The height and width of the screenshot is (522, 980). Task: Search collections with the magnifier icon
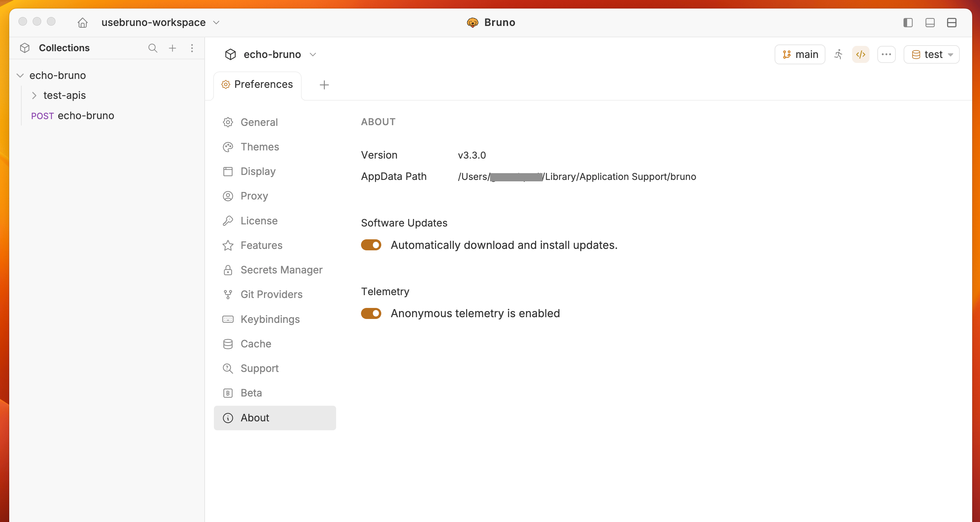coord(152,48)
